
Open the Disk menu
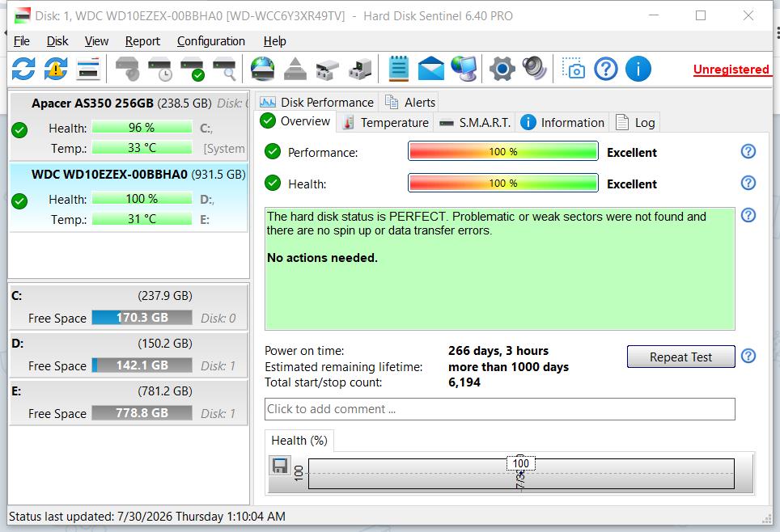coord(57,40)
